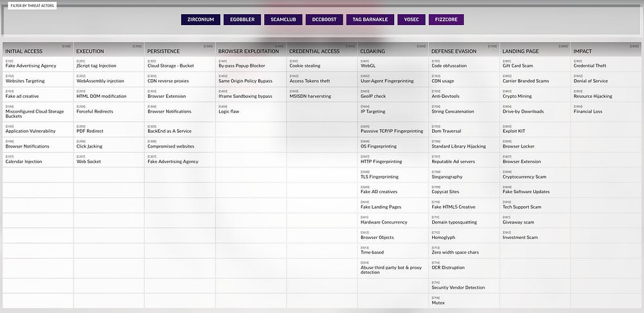Select the Resource Hijacking impact cell

tap(606, 95)
